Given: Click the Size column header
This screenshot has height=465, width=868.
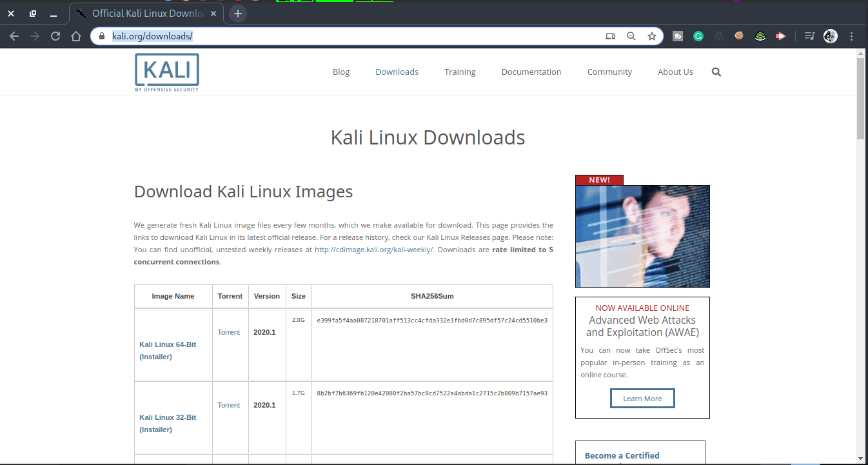Looking at the screenshot, I should point(299,296).
